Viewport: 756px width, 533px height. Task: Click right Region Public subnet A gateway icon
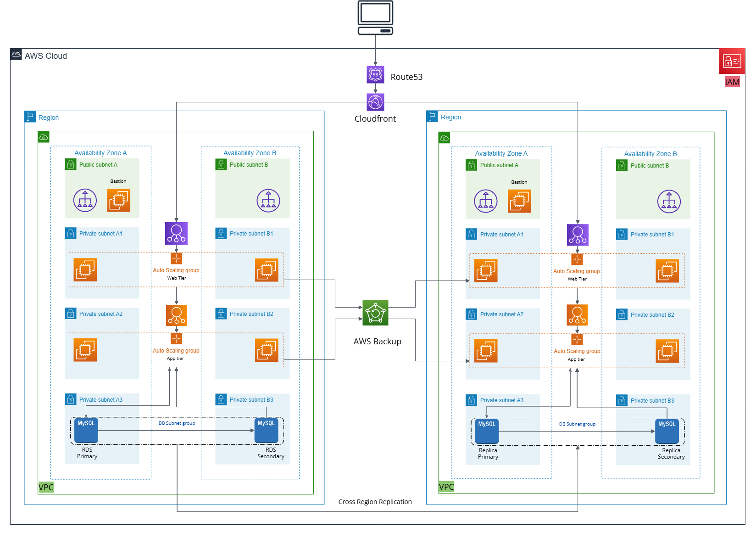486,201
